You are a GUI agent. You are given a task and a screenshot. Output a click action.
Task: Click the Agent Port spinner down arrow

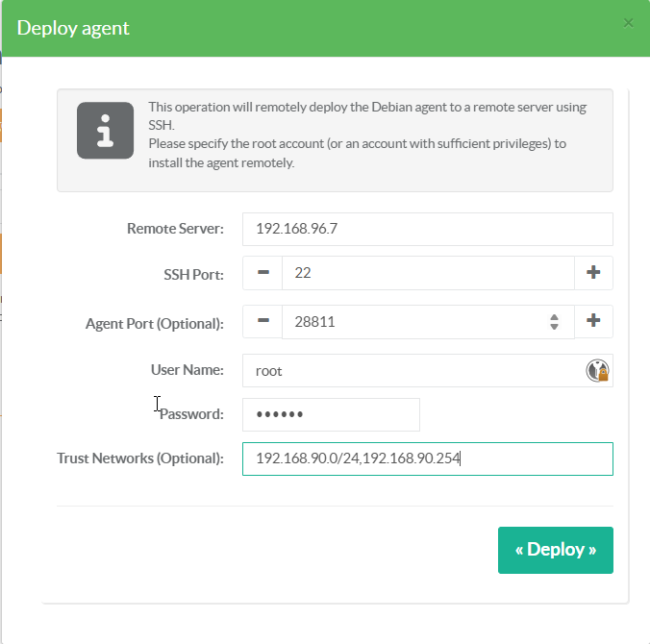[x=554, y=328]
